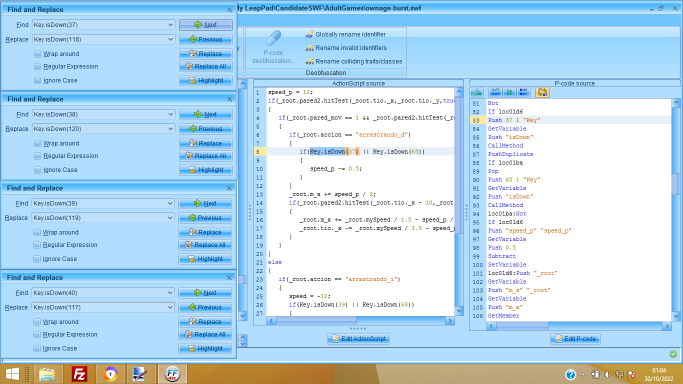
Task: Open the Replace dropdown containing Key.isDown(120)
Action: click(x=170, y=129)
